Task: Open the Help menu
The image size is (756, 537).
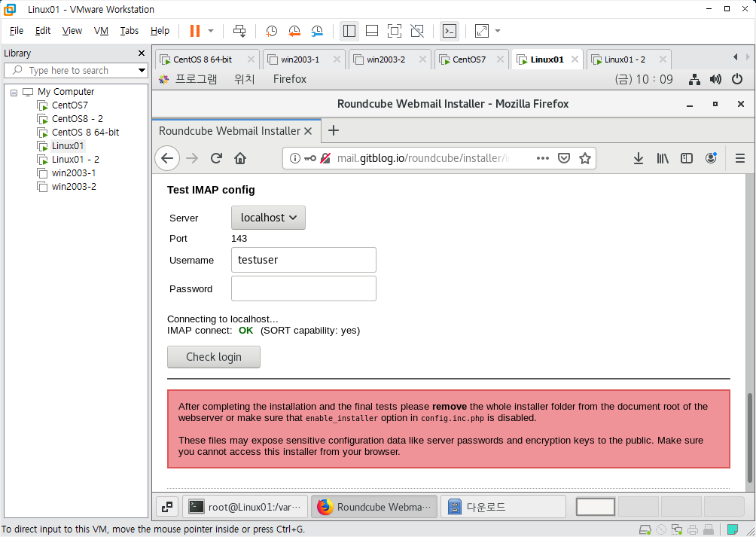Action: point(160,31)
